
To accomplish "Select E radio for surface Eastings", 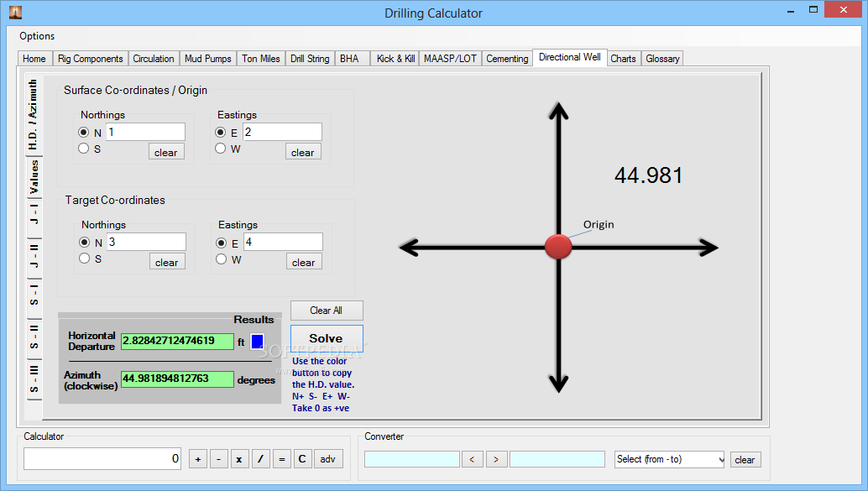I will click(220, 132).
